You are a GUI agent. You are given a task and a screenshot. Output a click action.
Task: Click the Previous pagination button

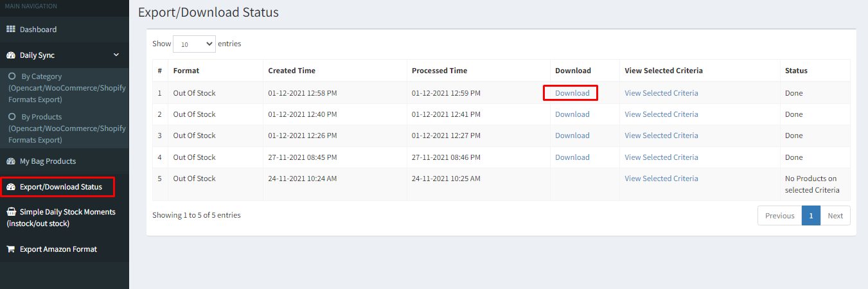point(780,216)
